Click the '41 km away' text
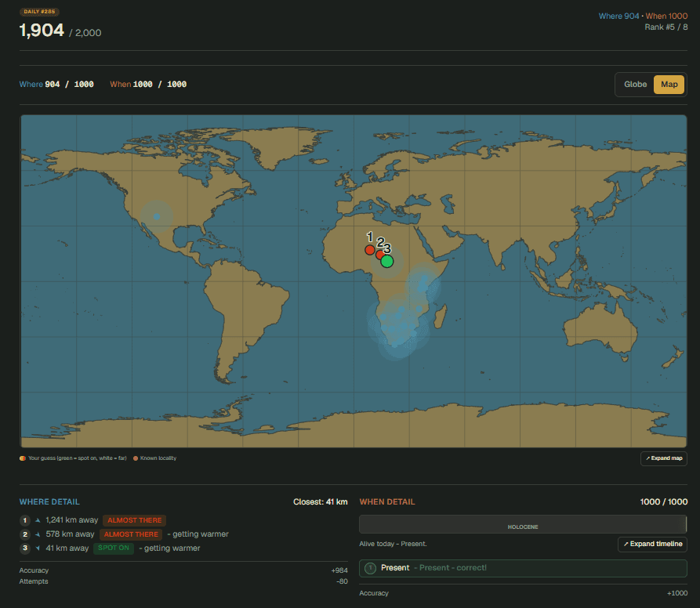This screenshot has height=608, width=700. (67, 548)
